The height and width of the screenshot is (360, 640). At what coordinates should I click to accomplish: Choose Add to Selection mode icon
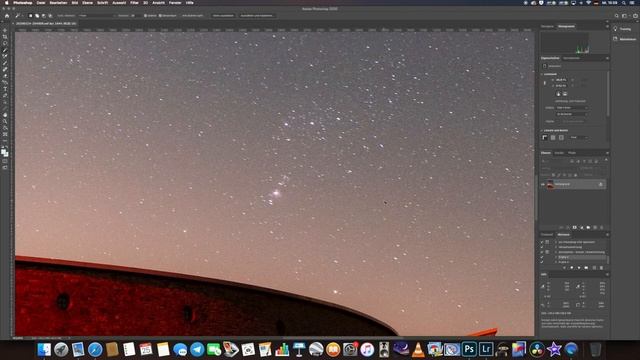click(37, 16)
